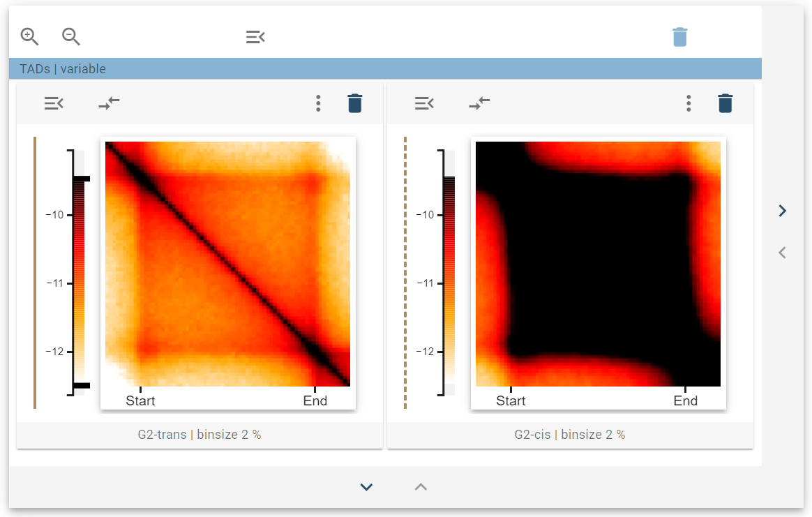Image resolution: width=812 pixels, height=517 pixels.
Task: Open G2-cis three-dot options menu
Action: (x=689, y=104)
